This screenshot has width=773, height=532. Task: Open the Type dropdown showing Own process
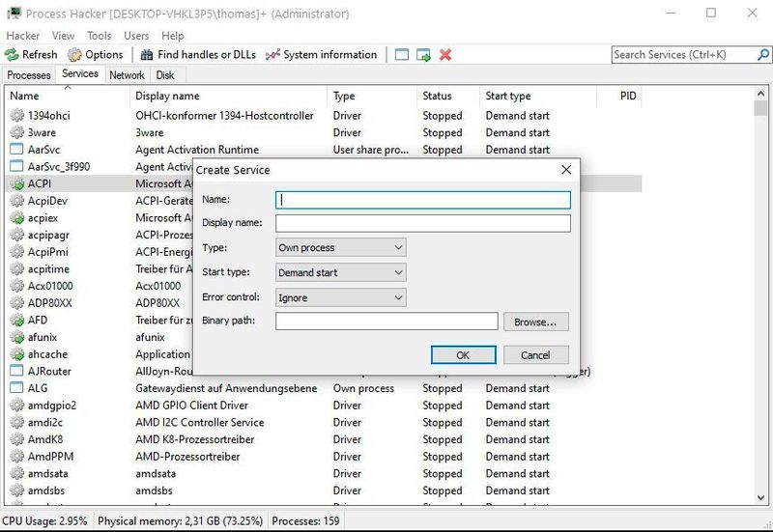point(341,248)
